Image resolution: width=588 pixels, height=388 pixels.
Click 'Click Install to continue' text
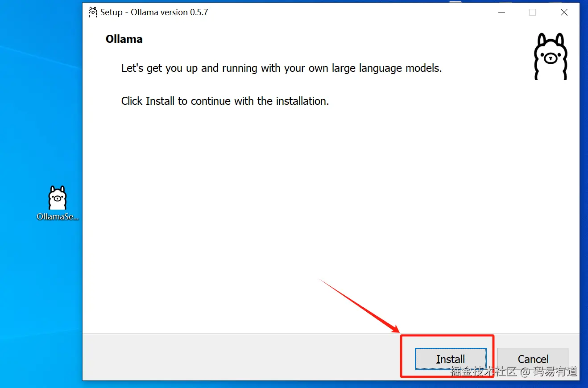coord(225,101)
